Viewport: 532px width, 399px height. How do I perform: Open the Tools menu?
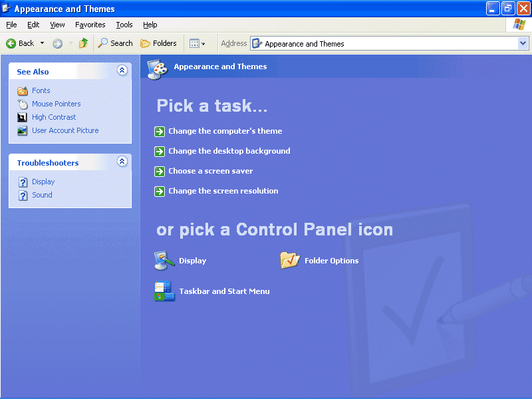pos(124,25)
